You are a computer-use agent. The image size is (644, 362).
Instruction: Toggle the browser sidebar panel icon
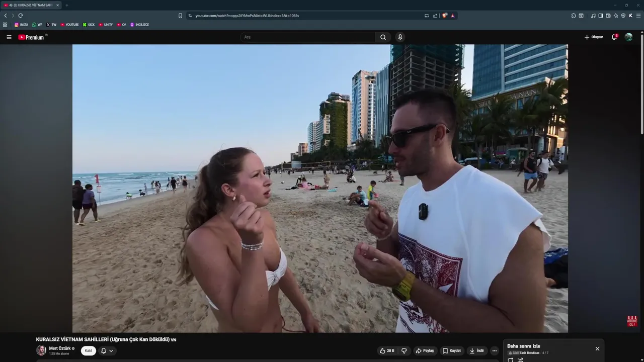coord(601,16)
